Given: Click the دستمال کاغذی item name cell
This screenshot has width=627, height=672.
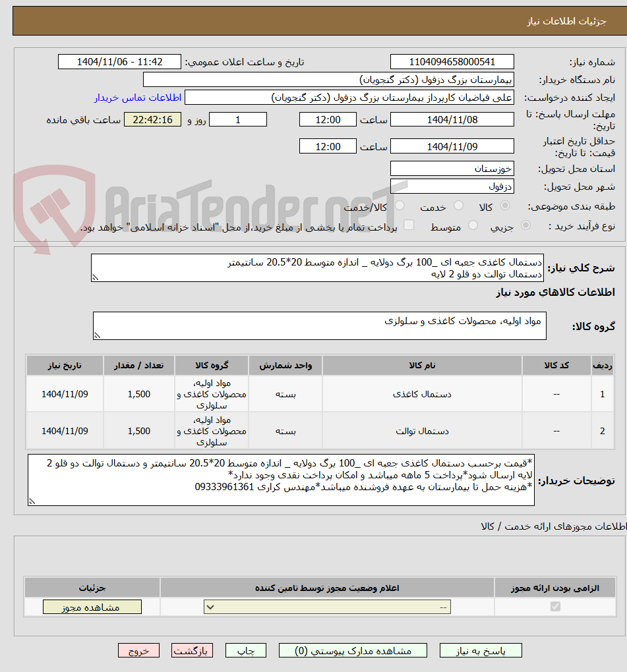Looking at the screenshot, I should point(422,394).
